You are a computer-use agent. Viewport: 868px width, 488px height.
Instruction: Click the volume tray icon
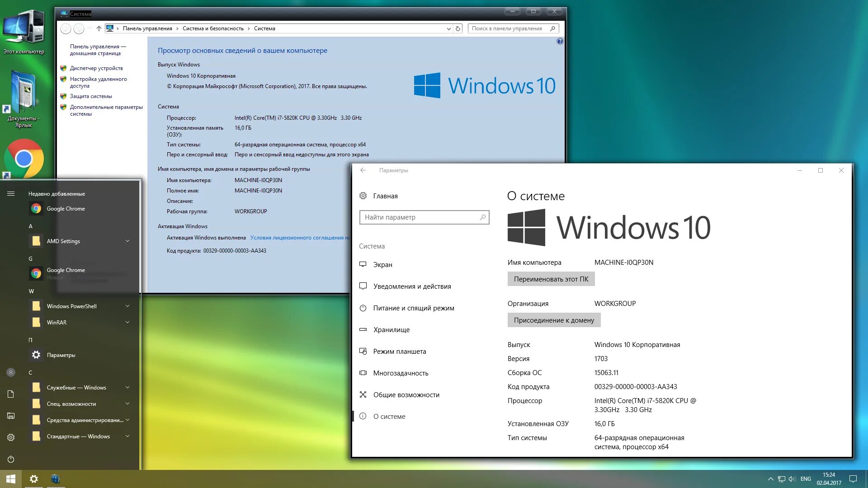pos(792,479)
